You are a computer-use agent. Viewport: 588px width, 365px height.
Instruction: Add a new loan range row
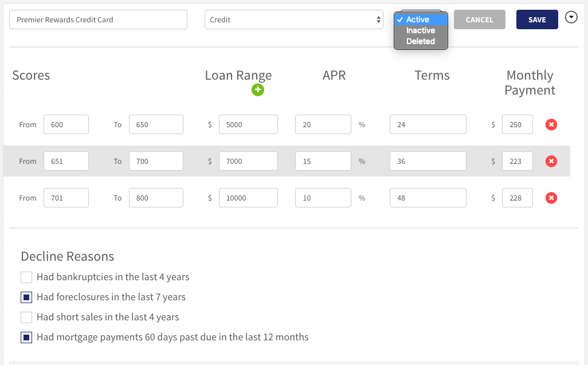pos(258,90)
